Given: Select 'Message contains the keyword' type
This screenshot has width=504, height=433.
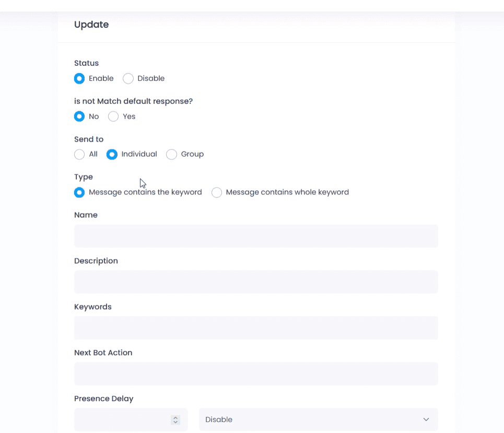Looking at the screenshot, I should pyautogui.click(x=79, y=192).
